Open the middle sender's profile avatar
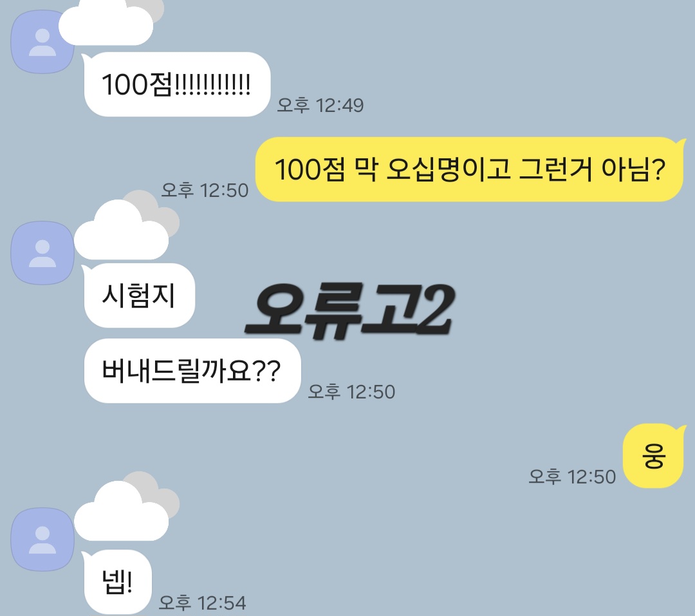The height and width of the screenshot is (616, 695). pos(42,253)
